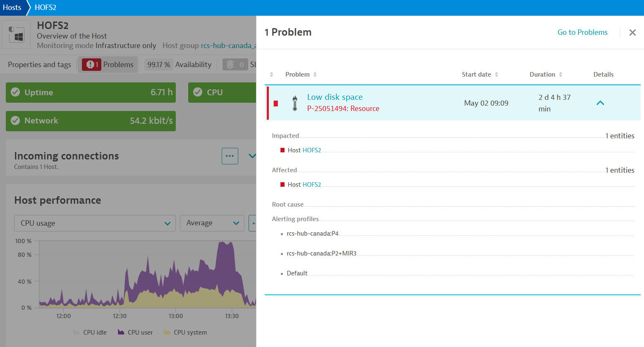The image size is (644, 347).
Task: Sort by Duration column
Action: 546,75
